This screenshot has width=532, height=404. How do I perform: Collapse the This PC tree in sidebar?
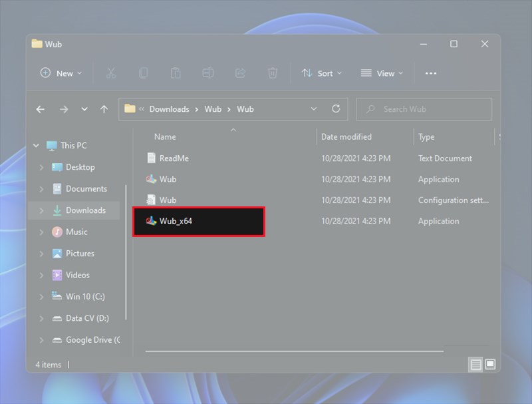36,145
